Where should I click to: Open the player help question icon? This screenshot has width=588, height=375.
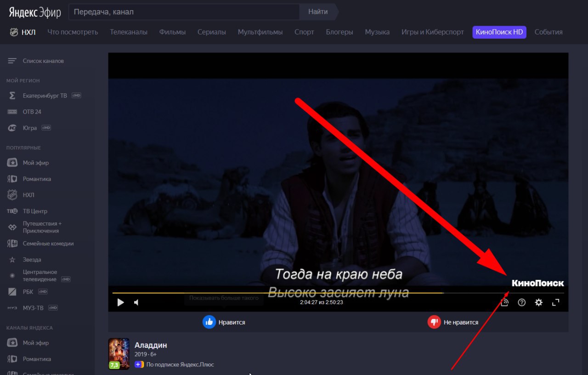pyautogui.click(x=521, y=302)
